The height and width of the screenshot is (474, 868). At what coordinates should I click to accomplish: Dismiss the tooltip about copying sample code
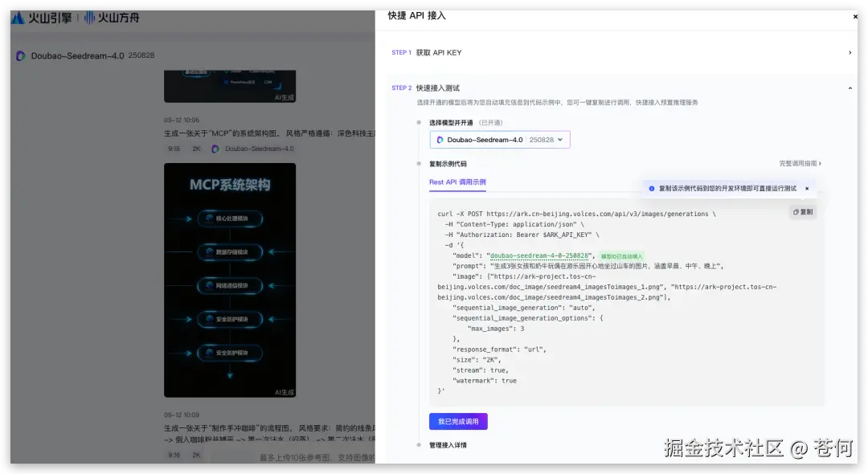[806, 188]
